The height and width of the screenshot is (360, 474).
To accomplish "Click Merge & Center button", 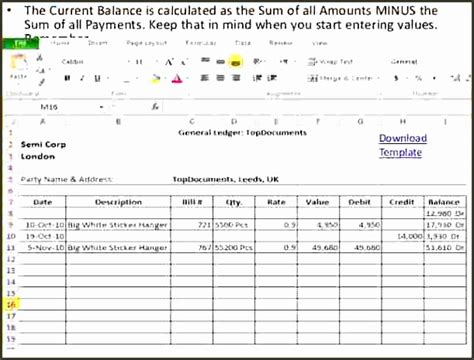I will click(x=340, y=78).
